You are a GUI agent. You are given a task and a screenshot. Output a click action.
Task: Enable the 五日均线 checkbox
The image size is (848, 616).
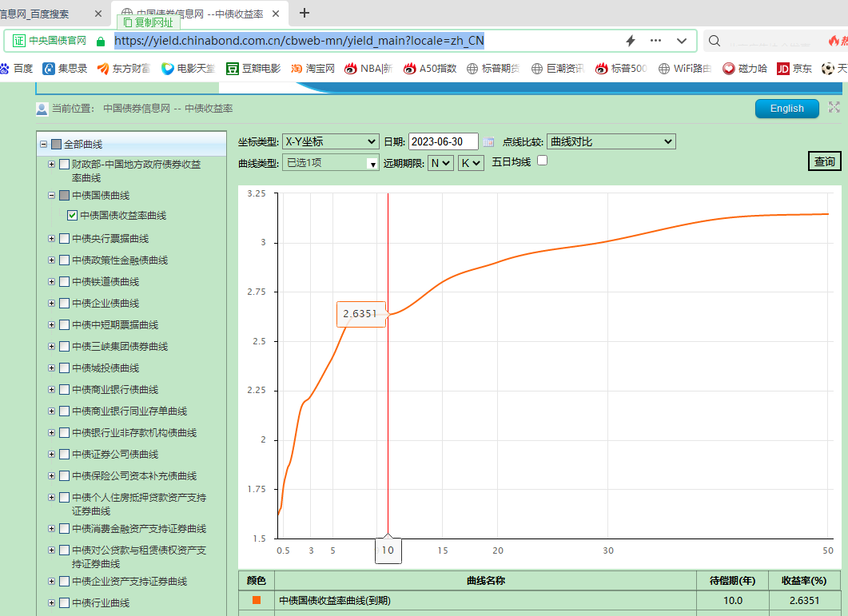click(543, 161)
